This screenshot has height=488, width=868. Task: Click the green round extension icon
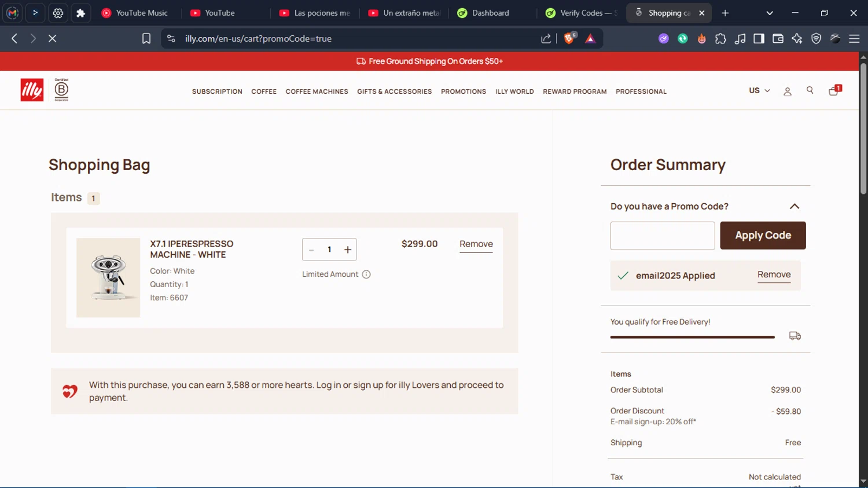[x=683, y=39]
